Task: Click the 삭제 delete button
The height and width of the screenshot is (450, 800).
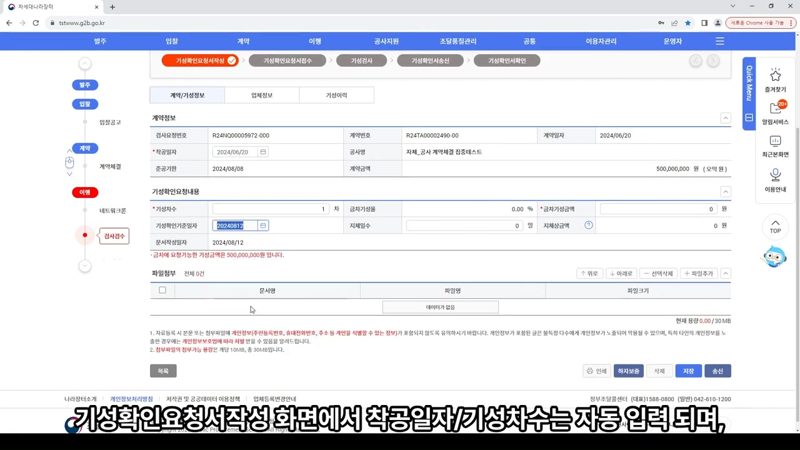Action: tap(659, 371)
